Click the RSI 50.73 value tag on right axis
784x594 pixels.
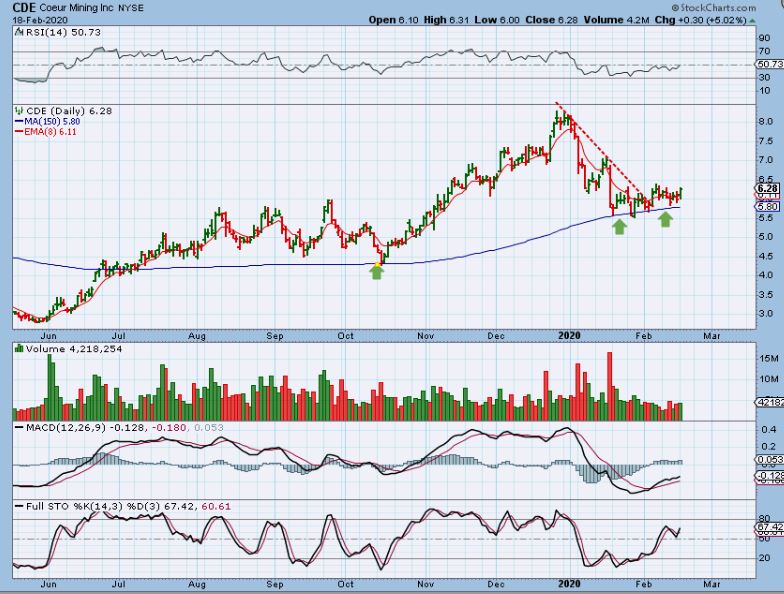click(x=769, y=64)
